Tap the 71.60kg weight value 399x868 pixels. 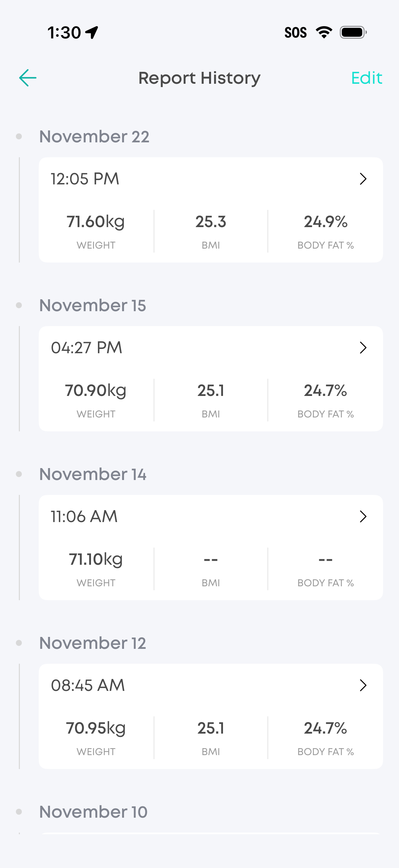(96, 221)
